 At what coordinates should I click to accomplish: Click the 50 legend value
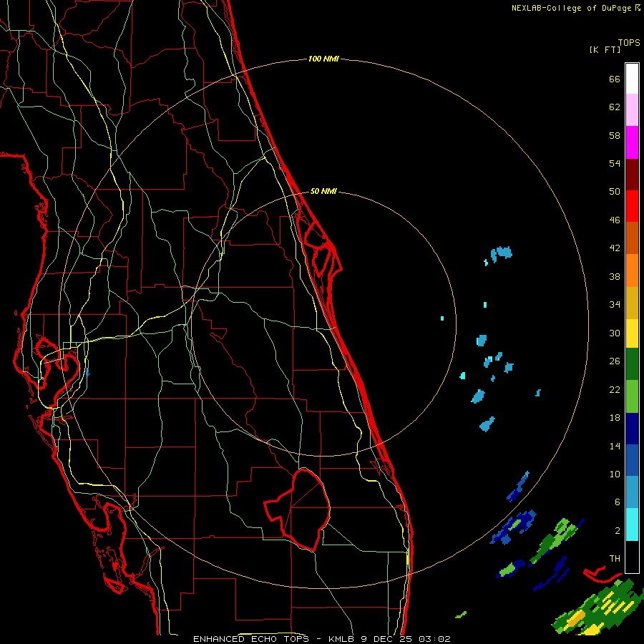(x=615, y=192)
